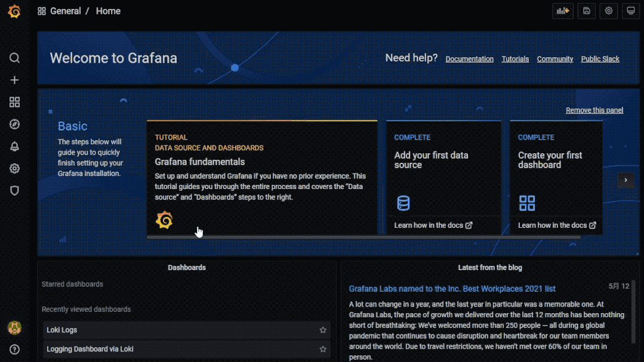The height and width of the screenshot is (362, 644).
Task: Star the Logging Dashboard via Loki
Action: [323, 349]
